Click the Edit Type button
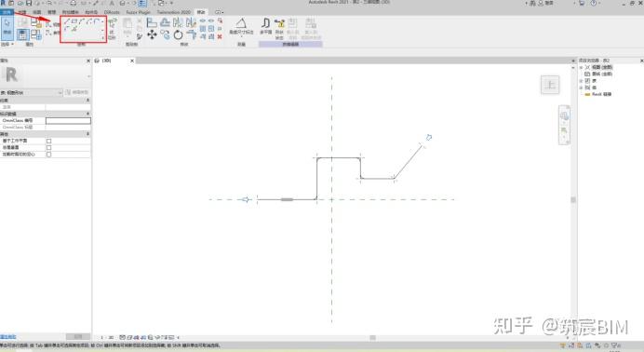 point(77,92)
